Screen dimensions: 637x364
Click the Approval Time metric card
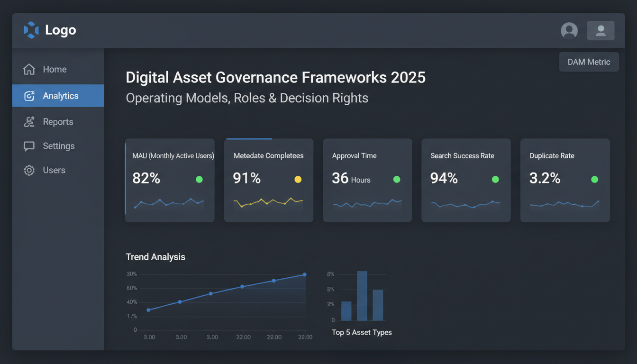pyautogui.click(x=367, y=180)
